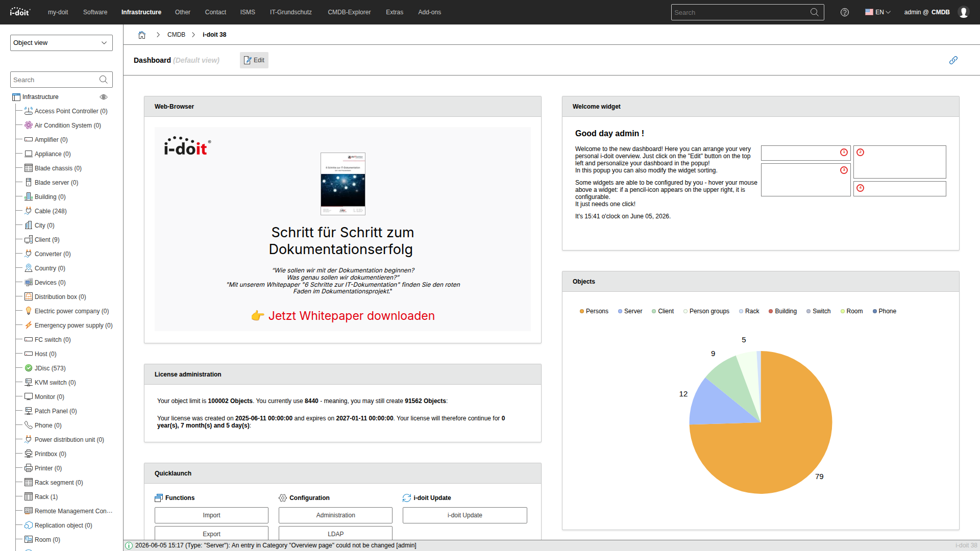The image size is (980, 551).
Task: Toggle Rack series in Objects legend
Action: click(749, 311)
